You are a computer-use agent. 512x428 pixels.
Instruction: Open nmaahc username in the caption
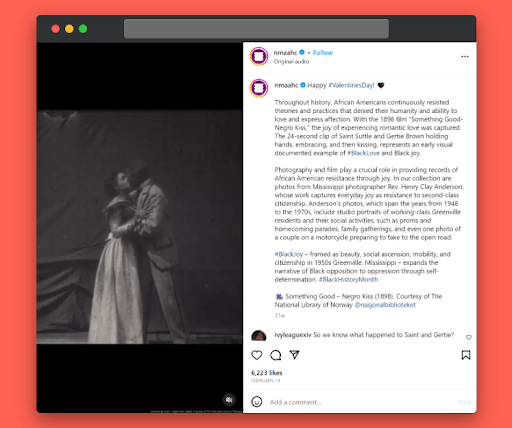click(x=286, y=85)
